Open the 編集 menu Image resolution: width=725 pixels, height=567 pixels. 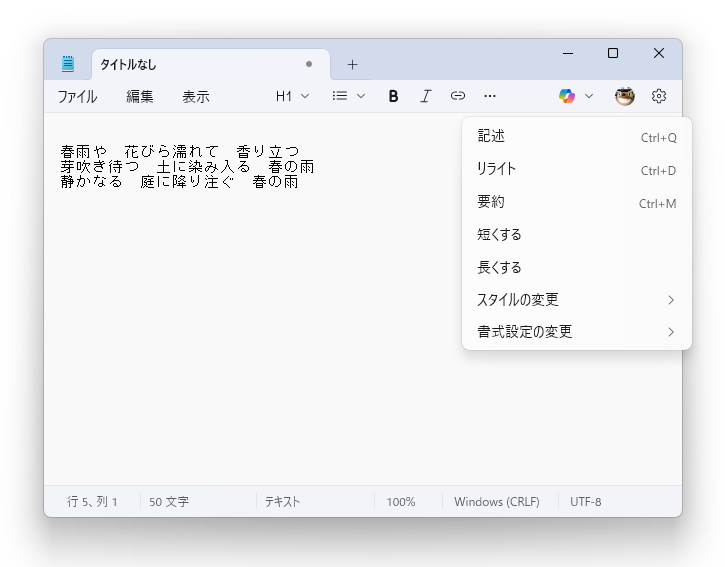(140, 97)
